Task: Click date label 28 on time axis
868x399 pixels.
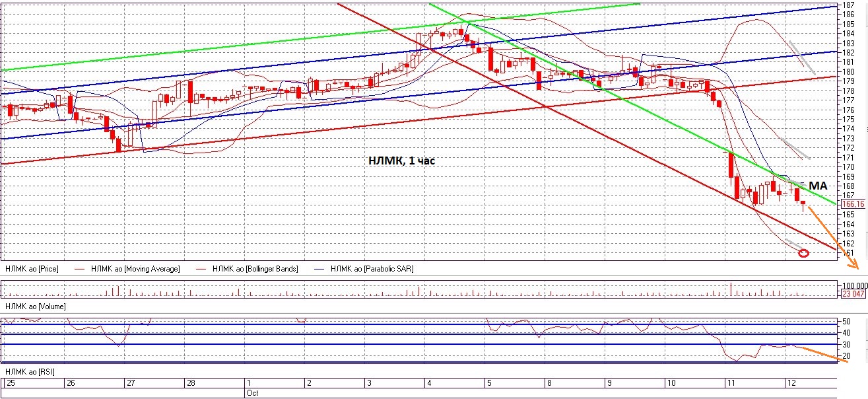Action: coord(190,383)
